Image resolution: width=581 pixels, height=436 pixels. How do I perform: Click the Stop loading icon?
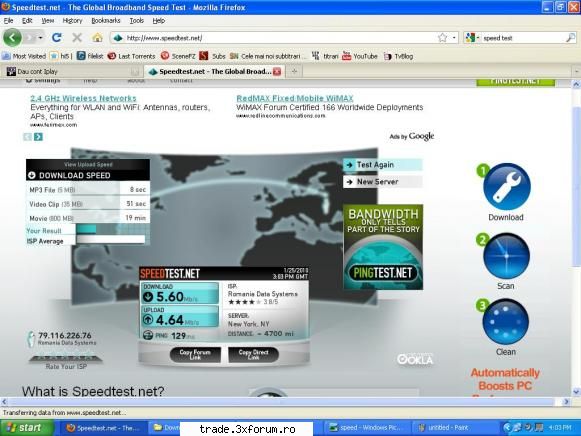77,37
